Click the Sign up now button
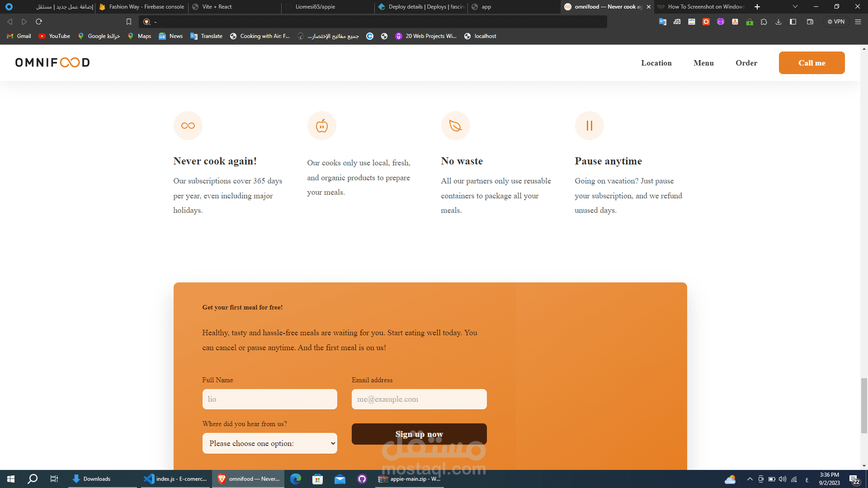Viewport: 868px width, 488px height. pyautogui.click(x=419, y=434)
